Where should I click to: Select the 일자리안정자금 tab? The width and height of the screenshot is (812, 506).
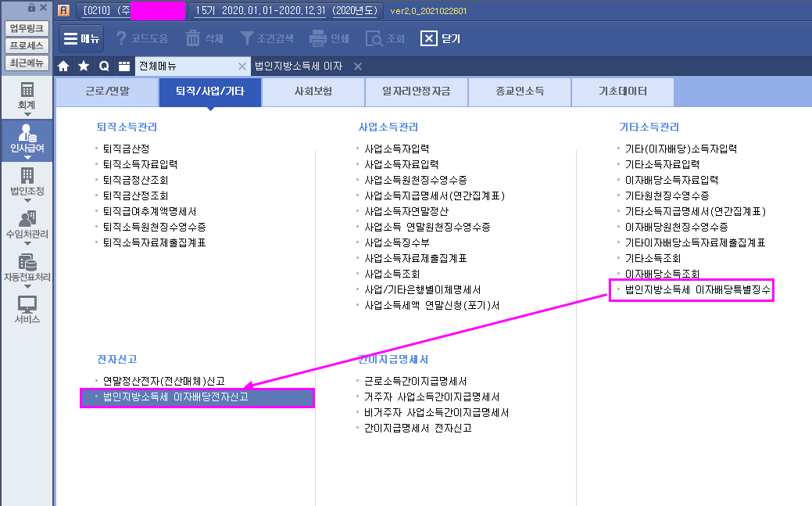pyautogui.click(x=417, y=92)
